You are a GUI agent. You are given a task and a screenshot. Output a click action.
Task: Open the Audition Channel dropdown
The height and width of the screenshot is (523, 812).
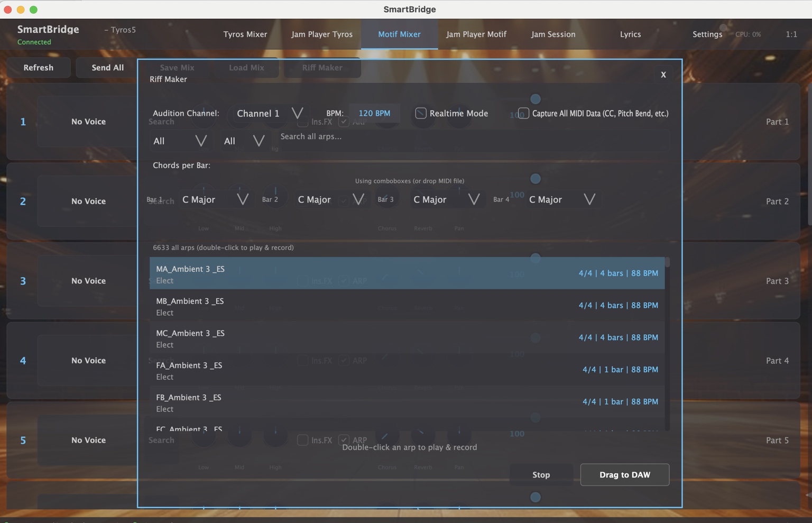pos(269,113)
